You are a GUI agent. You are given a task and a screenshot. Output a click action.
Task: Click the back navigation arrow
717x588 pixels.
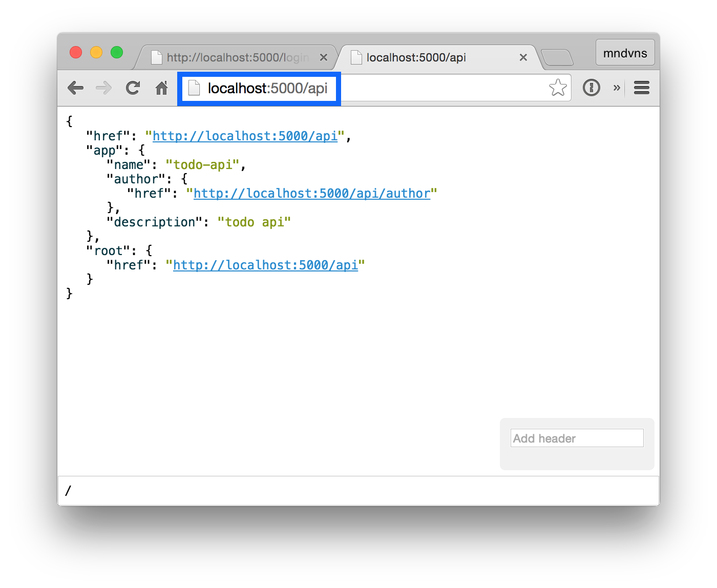click(x=76, y=88)
